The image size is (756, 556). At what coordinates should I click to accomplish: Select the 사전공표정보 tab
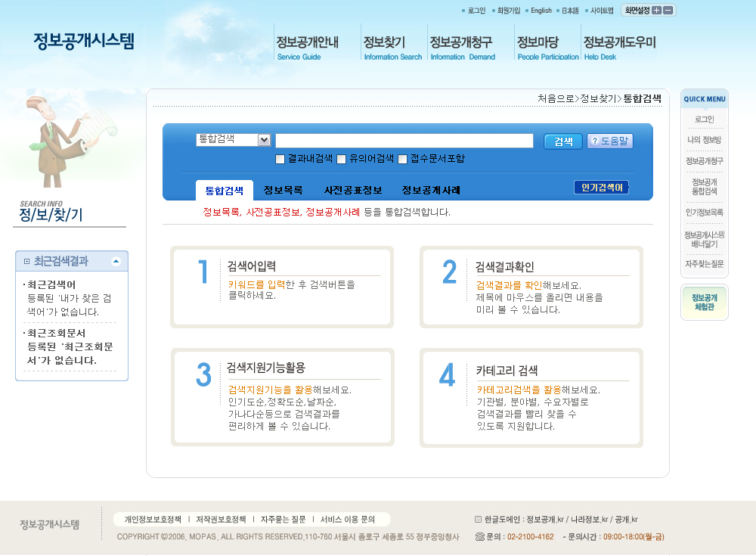pyautogui.click(x=352, y=190)
